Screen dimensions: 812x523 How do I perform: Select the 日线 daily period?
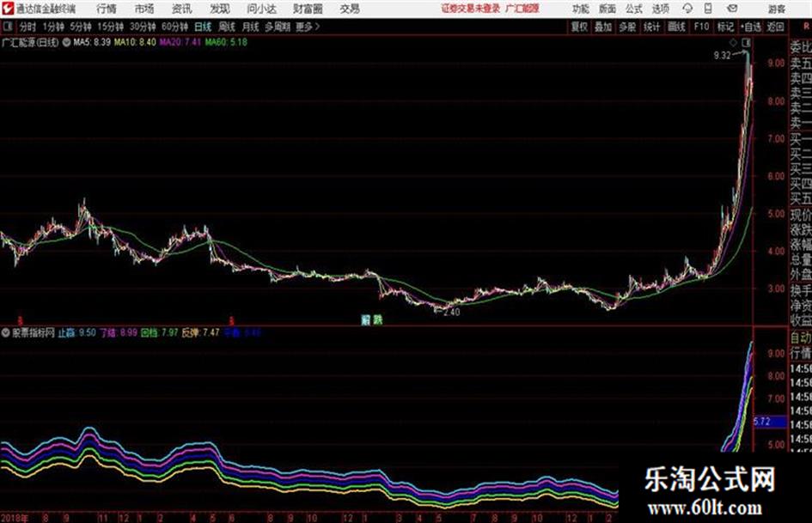pyautogui.click(x=203, y=27)
